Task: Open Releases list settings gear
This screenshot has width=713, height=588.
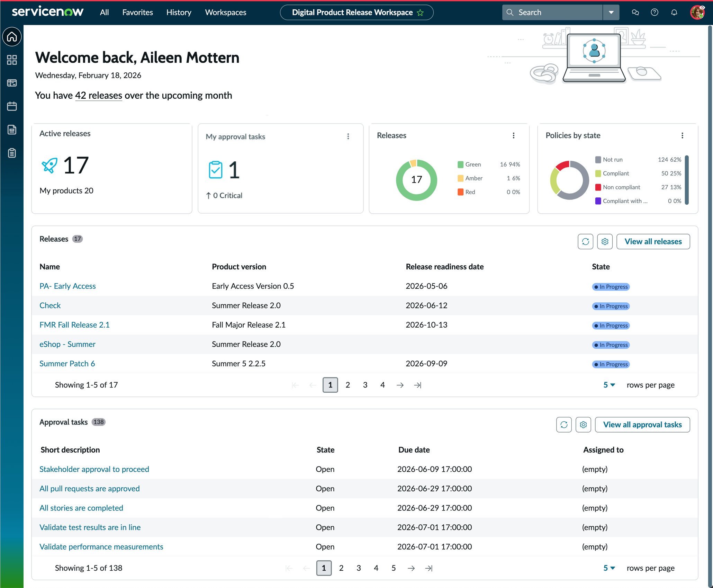Action: (605, 242)
